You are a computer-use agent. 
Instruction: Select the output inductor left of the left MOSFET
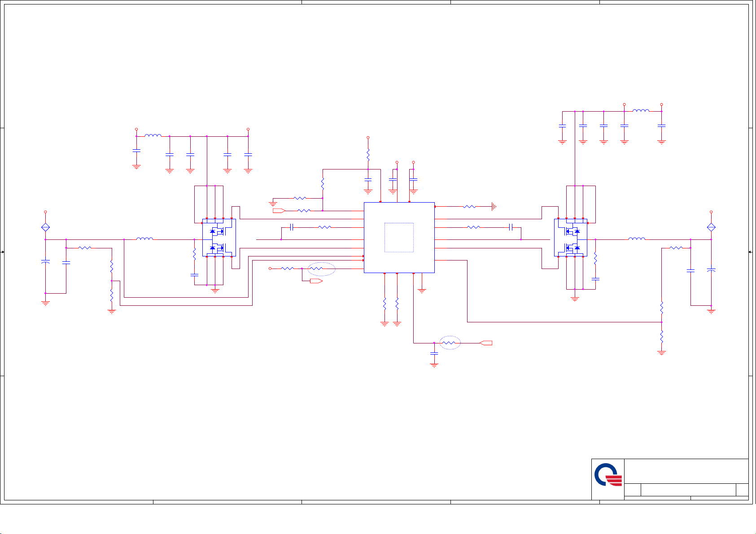(144, 239)
